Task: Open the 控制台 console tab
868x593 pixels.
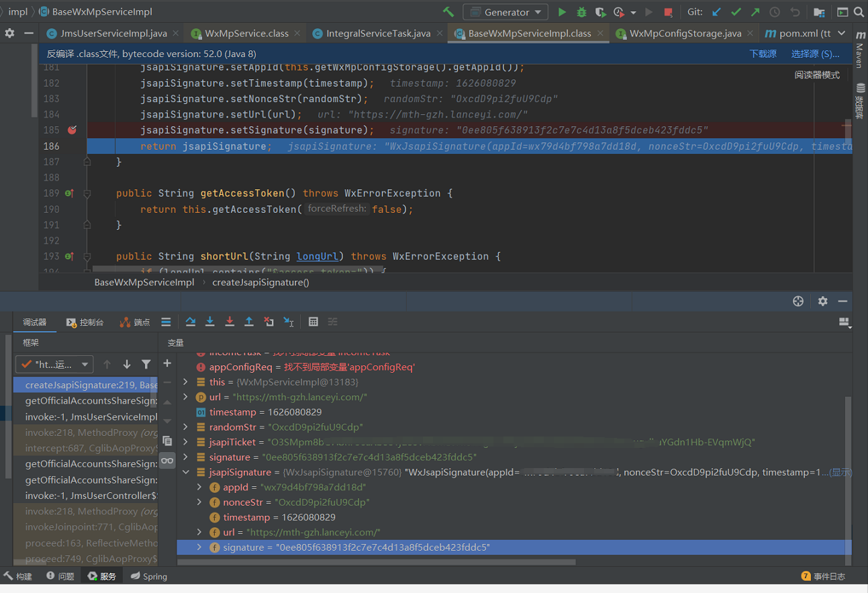Action: click(85, 322)
